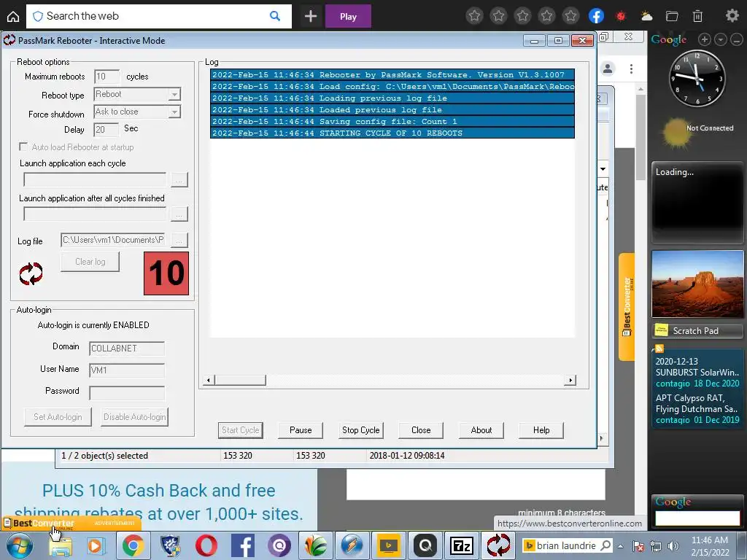The width and height of the screenshot is (747, 560).
Task: Expand the Google sidebar dropdown arrow button
Action: tap(721, 39)
